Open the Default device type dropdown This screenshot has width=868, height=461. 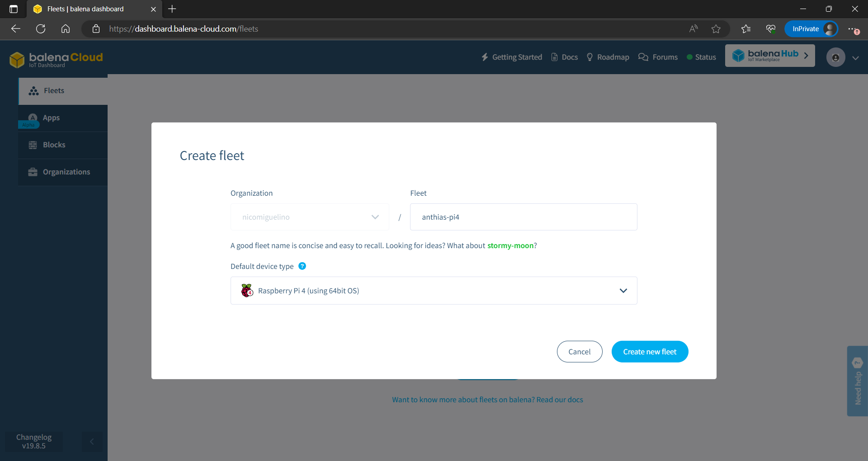coord(434,291)
